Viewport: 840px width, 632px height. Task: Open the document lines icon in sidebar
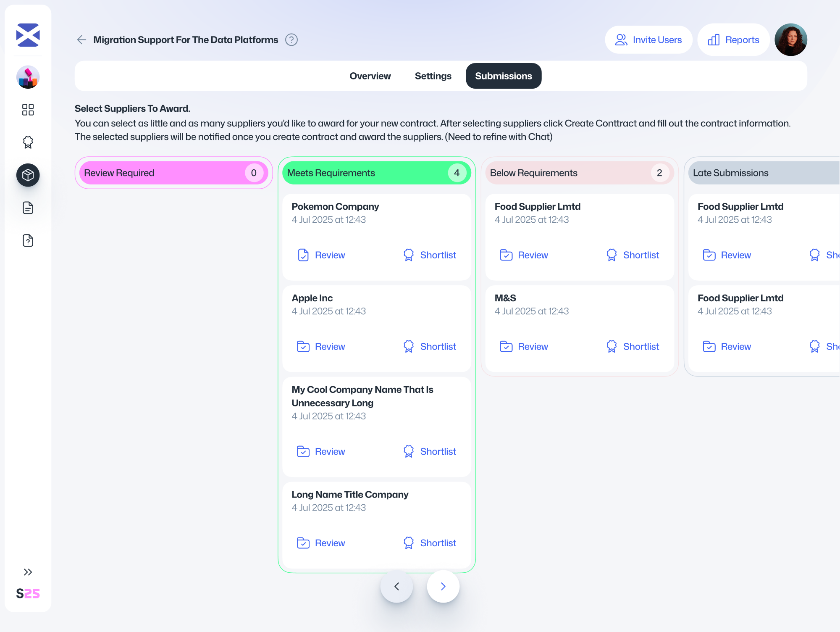(x=28, y=208)
